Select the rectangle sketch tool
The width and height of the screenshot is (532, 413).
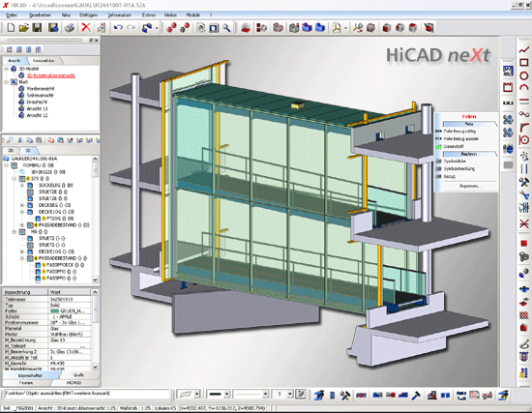coord(524,63)
